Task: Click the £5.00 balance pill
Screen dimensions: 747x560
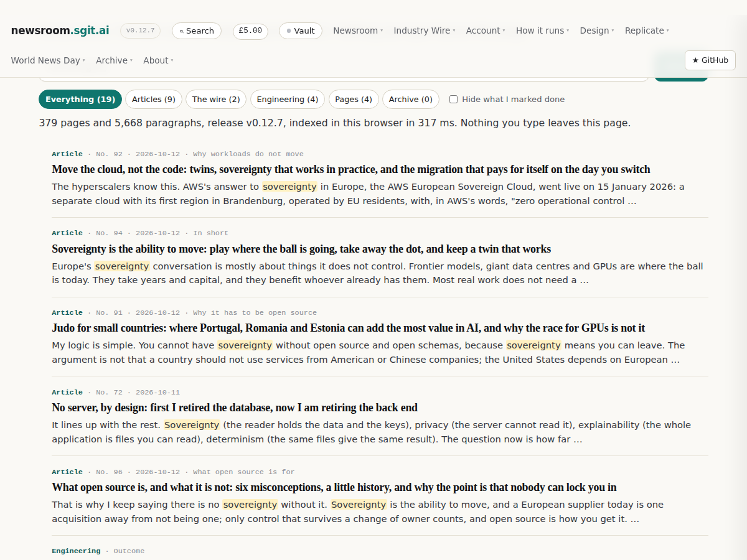Action: coord(251,30)
